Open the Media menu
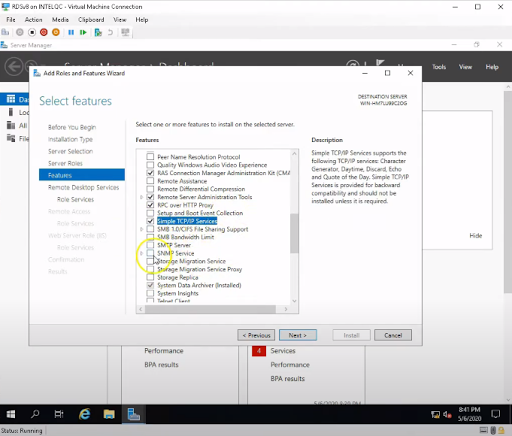The width and height of the screenshot is (512, 436). pos(60,20)
